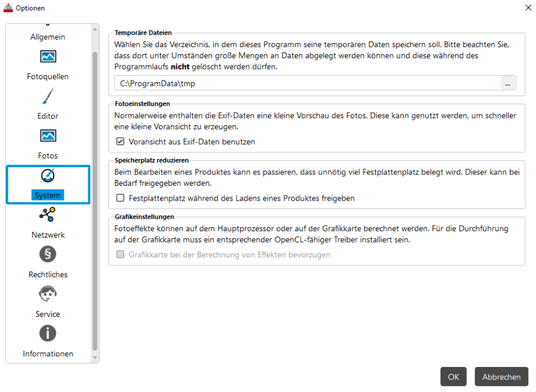The width and height of the screenshot is (536, 392).
Task: Close the Optionen dialog
Action: (x=528, y=8)
